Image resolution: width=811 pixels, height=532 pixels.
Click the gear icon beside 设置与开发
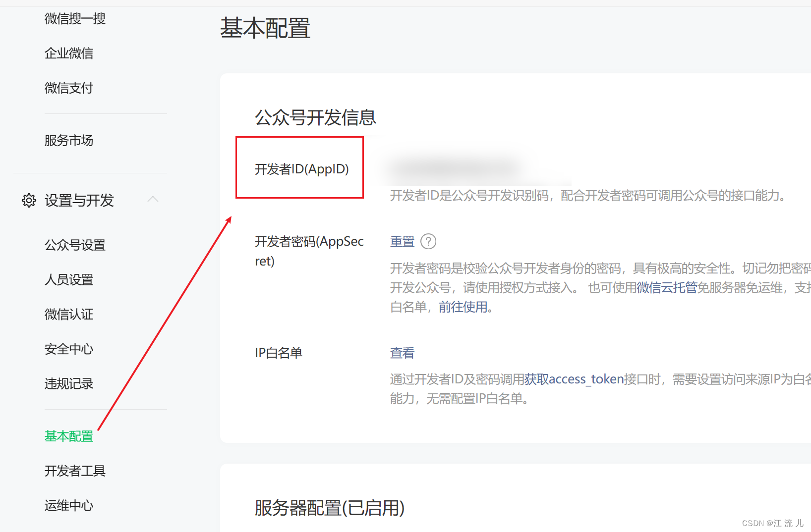click(29, 200)
